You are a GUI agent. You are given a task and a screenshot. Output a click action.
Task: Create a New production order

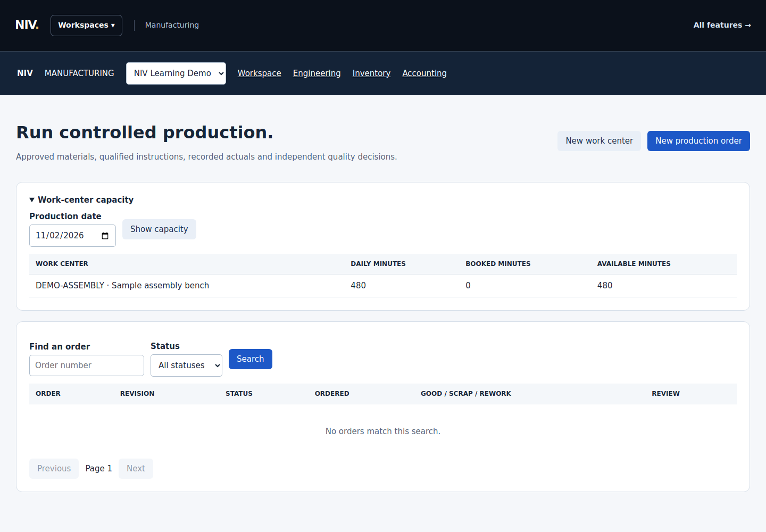click(x=698, y=141)
